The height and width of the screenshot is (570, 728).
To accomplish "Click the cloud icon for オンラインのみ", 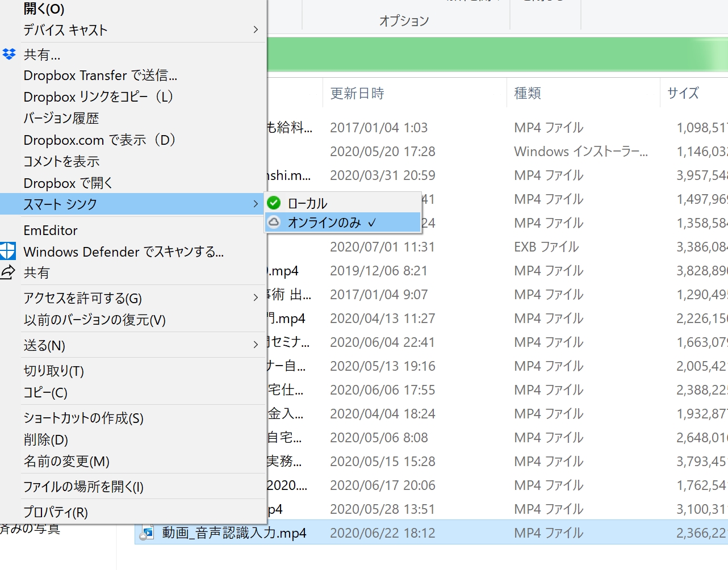I will click(274, 222).
